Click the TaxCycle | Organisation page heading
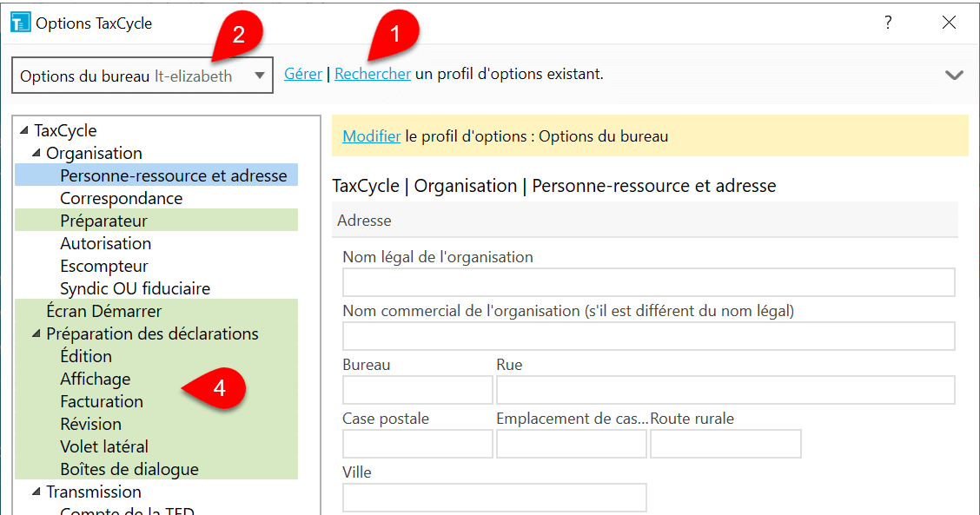 [553, 186]
